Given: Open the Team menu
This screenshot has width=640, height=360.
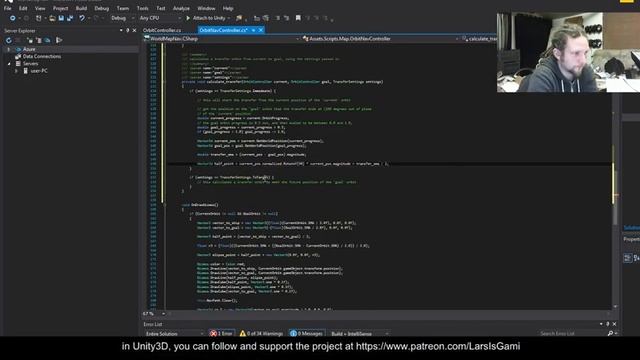Looking at the screenshot, I should click(x=122, y=8).
